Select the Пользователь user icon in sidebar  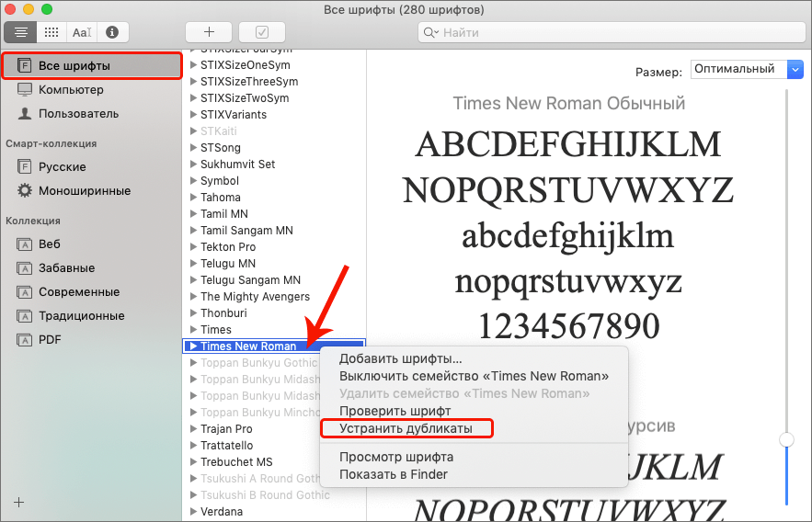24,114
